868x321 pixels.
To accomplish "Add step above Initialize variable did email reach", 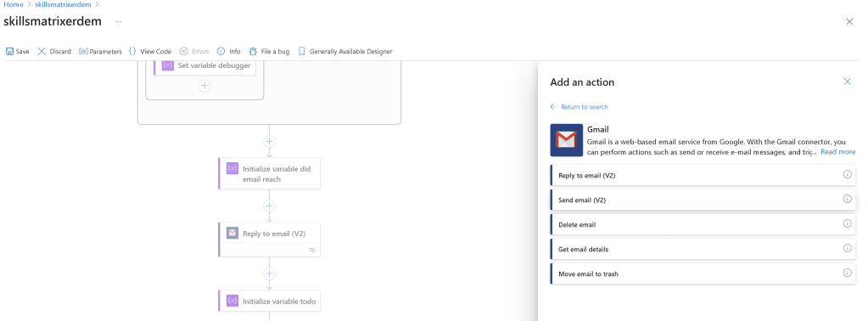I will (x=269, y=141).
